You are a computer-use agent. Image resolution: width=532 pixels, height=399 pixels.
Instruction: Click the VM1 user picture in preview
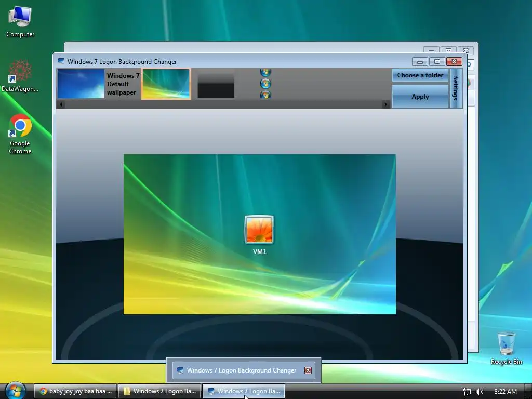[x=259, y=230]
